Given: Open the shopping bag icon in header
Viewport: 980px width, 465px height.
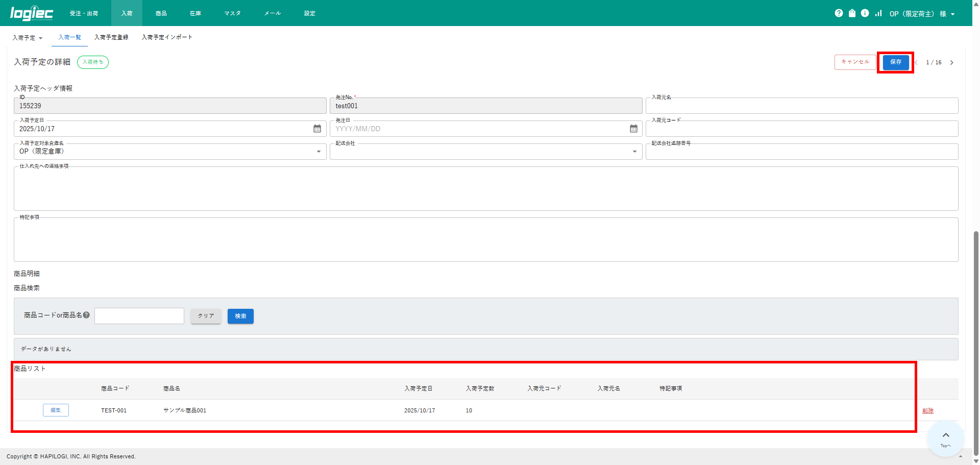Looking at the screenshot, I should [x=852, y=13].
